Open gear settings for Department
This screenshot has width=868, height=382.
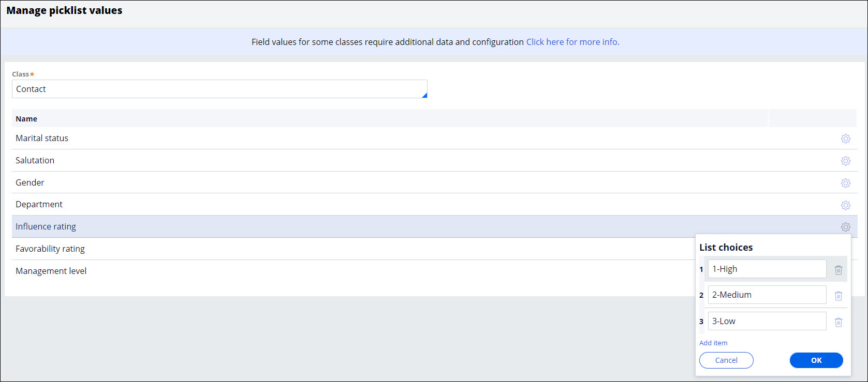[845, 205]
